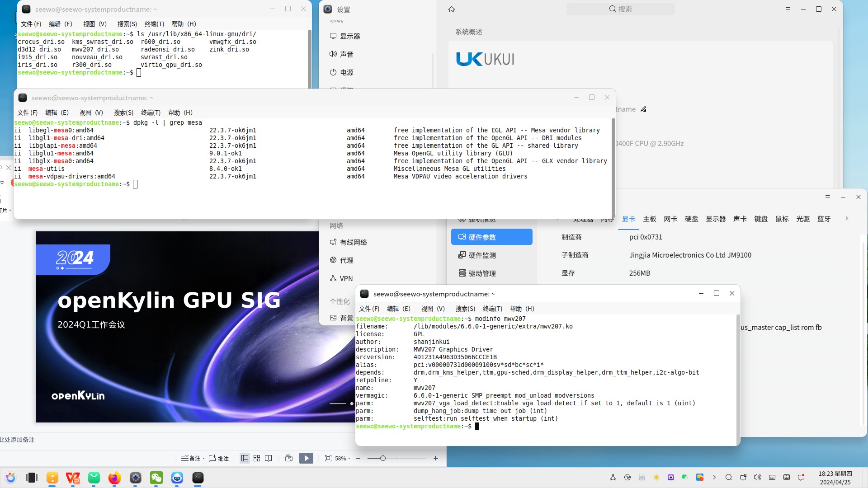This screenshot has height=488, width=868.
Task: Switch to slide sorter grid view
Action: tap(257, 458)
